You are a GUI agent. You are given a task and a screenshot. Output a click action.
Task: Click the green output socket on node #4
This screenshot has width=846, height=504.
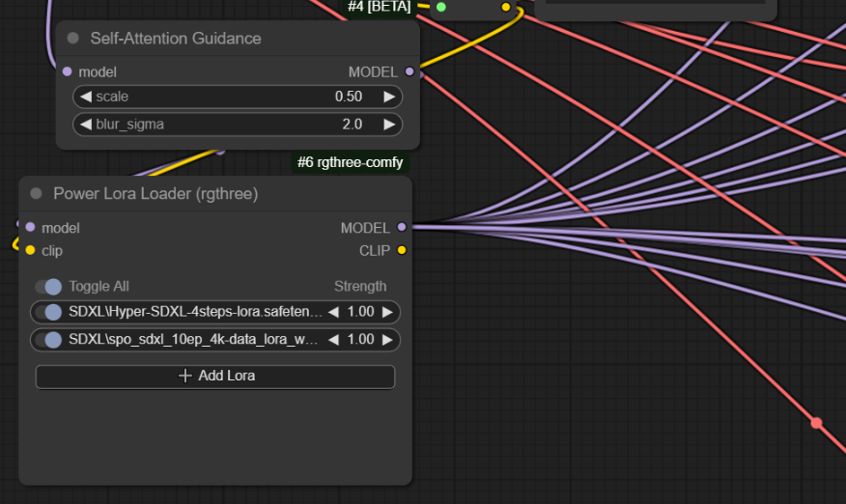pos(441,7)
